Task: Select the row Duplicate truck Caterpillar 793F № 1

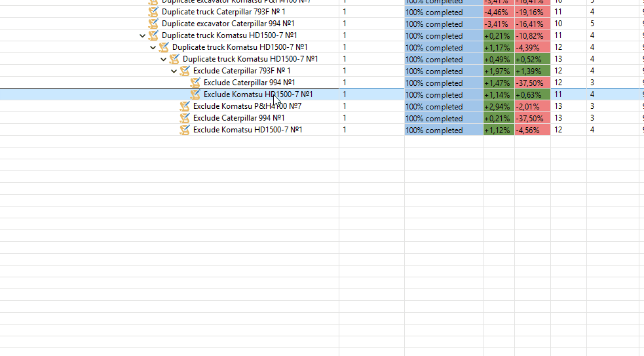Action: (223, 12)
